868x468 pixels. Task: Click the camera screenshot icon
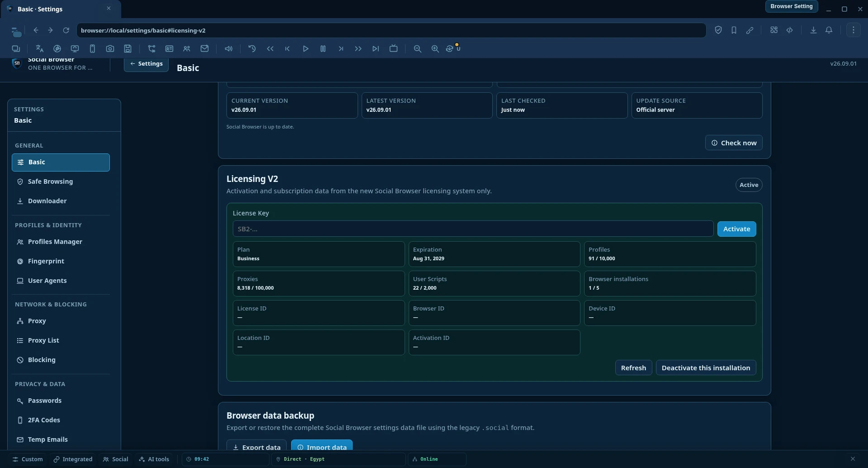tap(110, 48)
